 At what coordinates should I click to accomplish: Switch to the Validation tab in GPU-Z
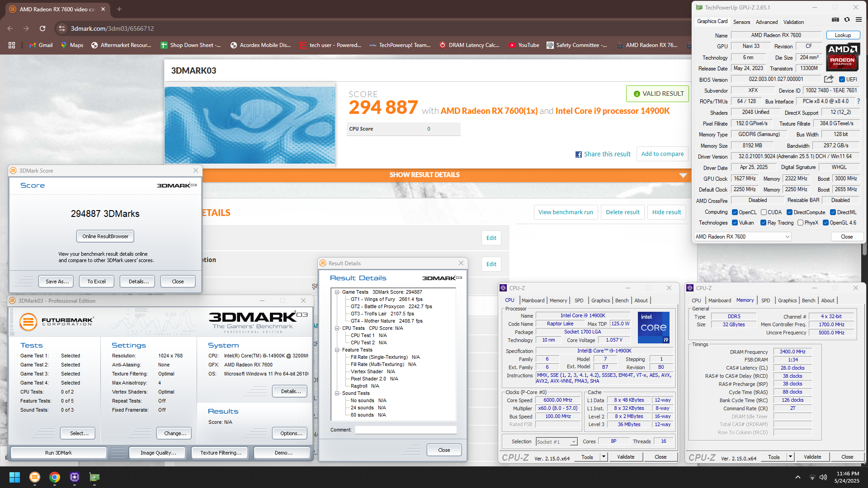[793, 22]
